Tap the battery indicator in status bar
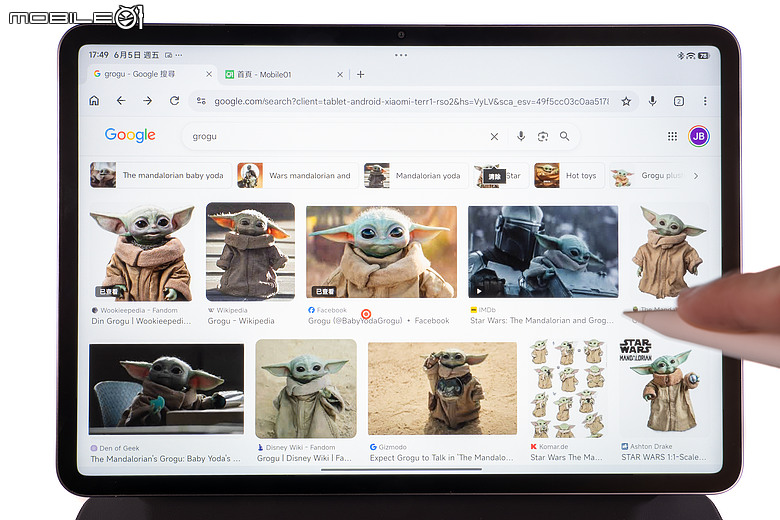 pyautogui.click(x=703, y=56)
